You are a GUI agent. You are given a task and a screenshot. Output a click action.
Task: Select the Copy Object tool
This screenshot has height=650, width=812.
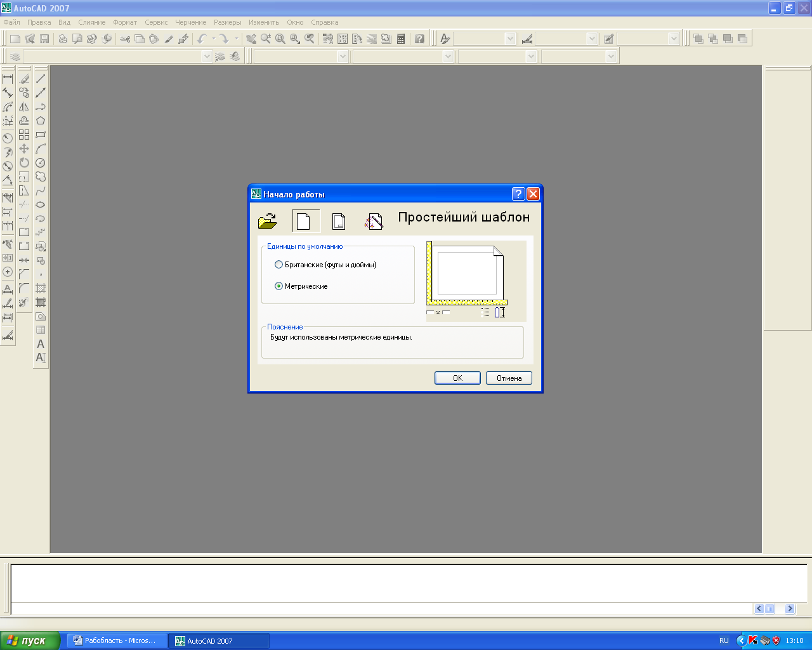pyautogui.click(x=24, y=93)
